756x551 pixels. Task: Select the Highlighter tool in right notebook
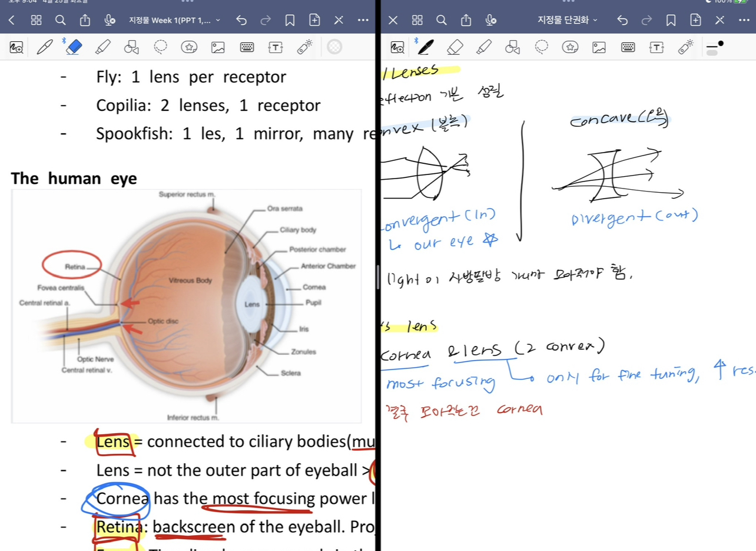484,47
